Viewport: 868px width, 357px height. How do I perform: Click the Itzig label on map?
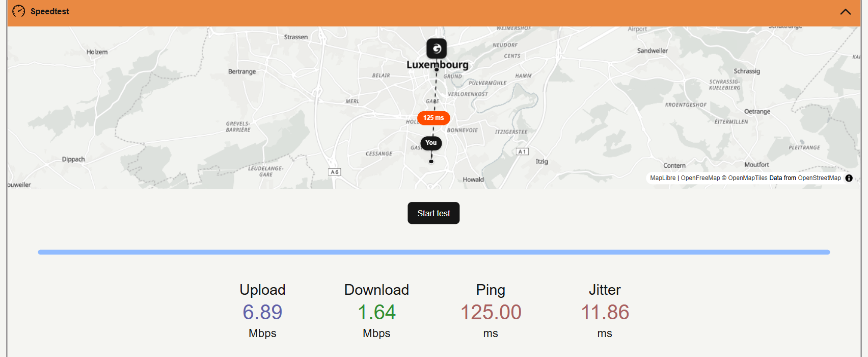(x=542, y=162)
